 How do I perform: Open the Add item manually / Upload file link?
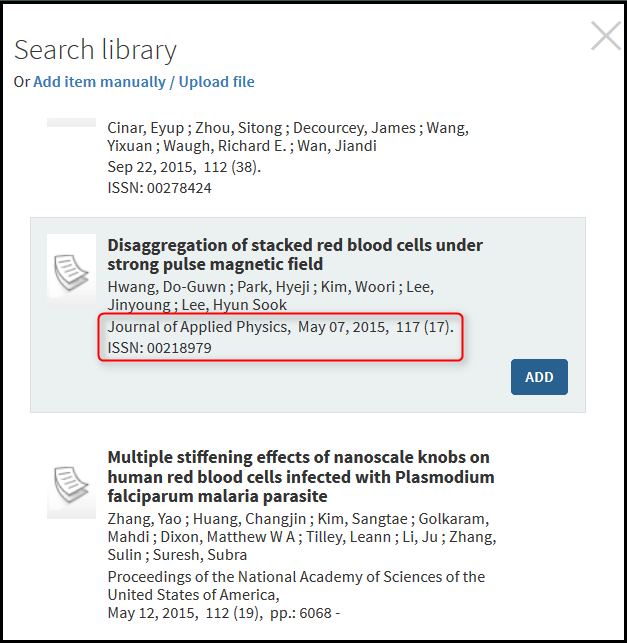(x=144, y=82)
